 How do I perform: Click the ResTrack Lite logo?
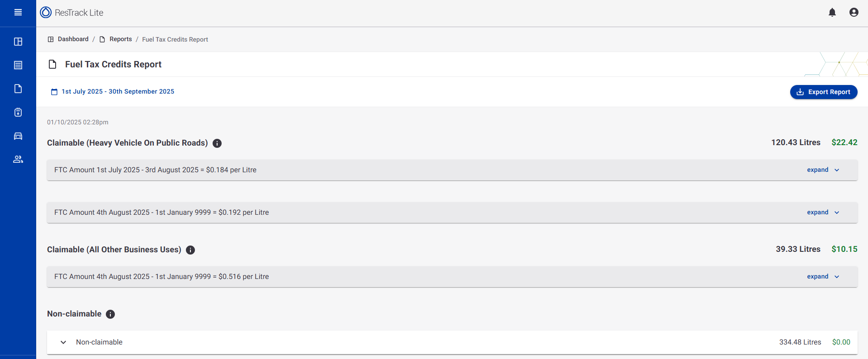(71, 12)
